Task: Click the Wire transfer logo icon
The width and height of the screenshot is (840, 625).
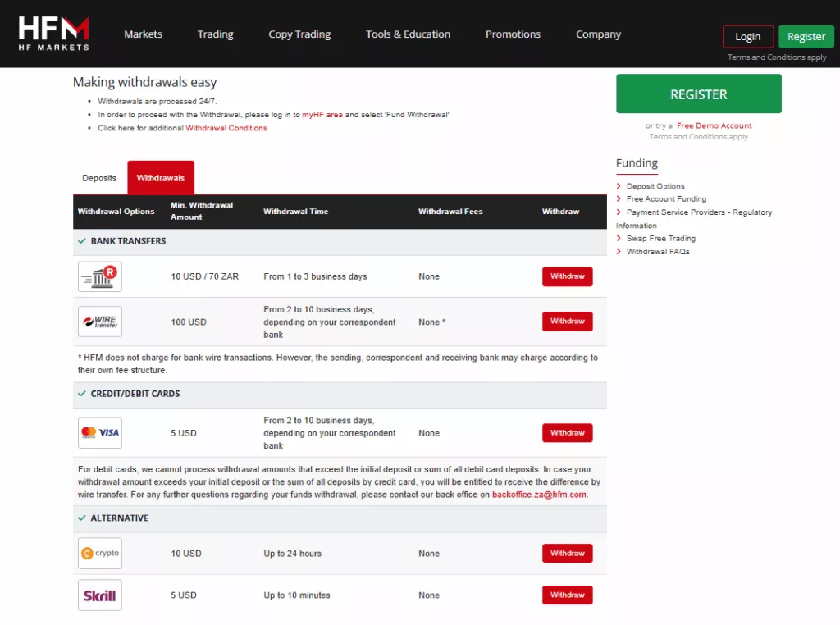Action: click(99, 322)
